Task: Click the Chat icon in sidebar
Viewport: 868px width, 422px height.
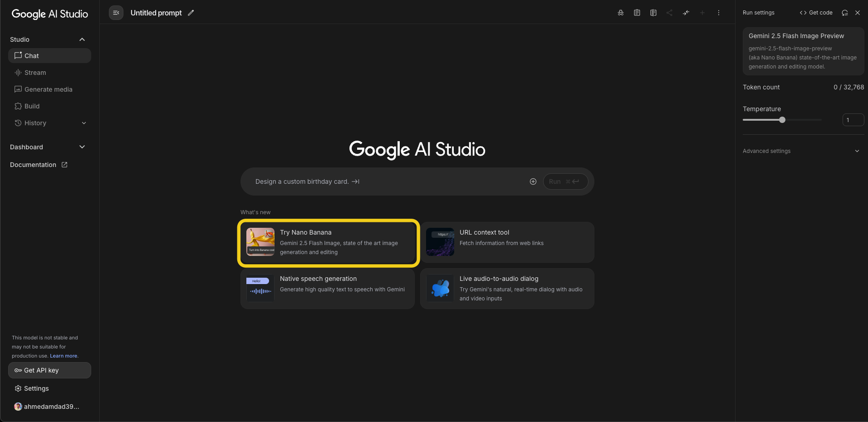Action: coord(18,55)
